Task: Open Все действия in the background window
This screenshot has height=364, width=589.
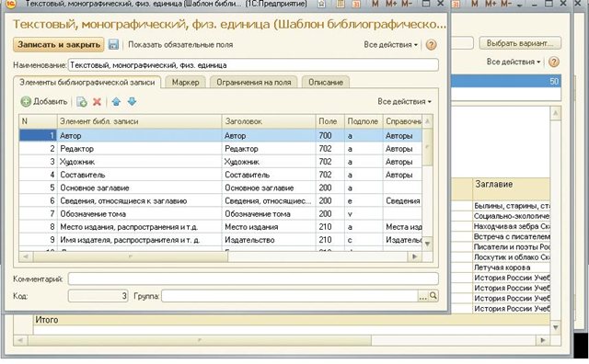Action: click(x=514, y=62)
